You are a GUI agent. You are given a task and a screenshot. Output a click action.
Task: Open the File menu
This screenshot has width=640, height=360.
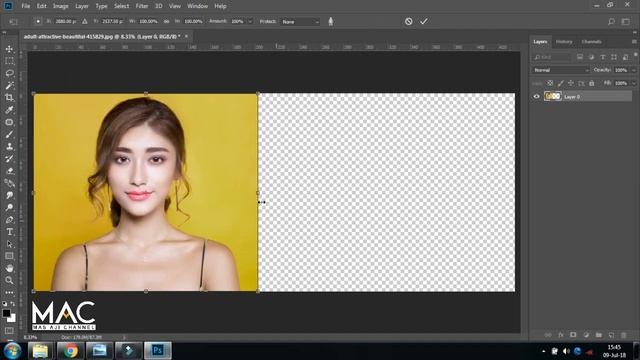(x=26, y=6)
